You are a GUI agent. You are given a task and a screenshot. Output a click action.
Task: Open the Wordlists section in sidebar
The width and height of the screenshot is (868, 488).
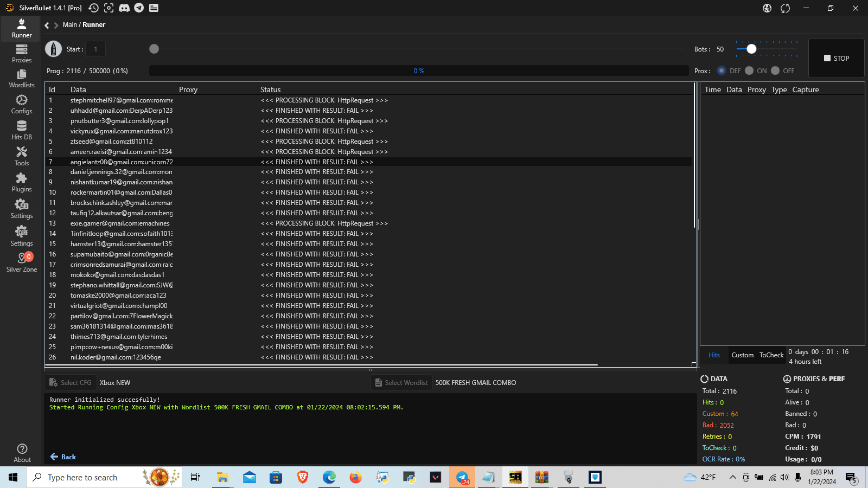tap(22, 79)
